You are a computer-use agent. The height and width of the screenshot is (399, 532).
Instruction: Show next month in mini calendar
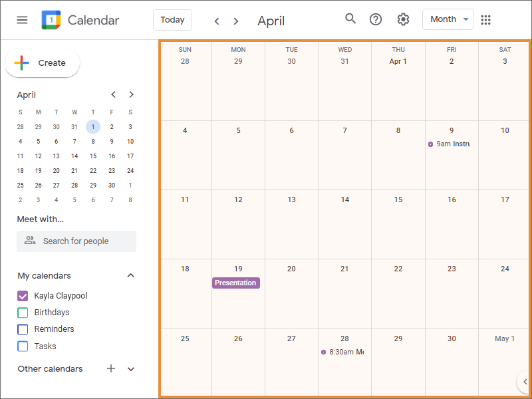(x=132, y=94)
